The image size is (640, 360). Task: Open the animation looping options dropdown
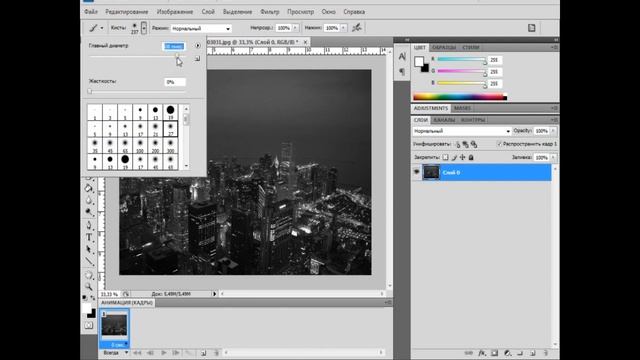click(115, 353)
